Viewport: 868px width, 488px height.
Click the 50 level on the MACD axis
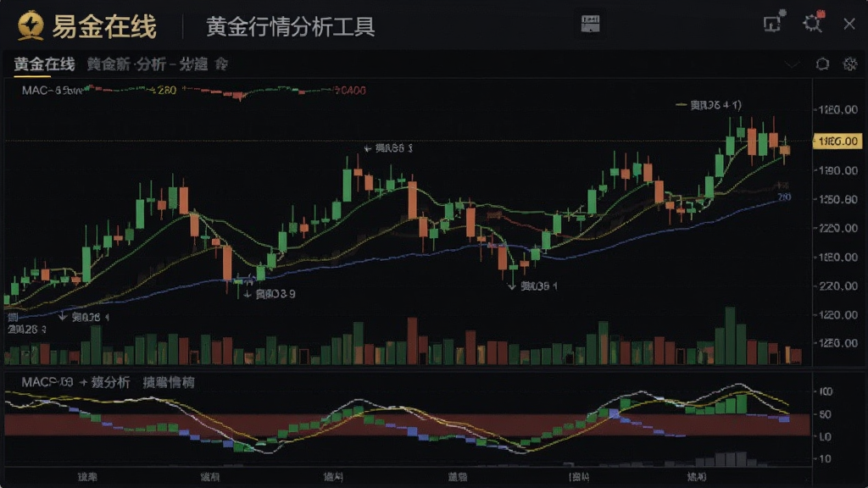click(824, 414)
